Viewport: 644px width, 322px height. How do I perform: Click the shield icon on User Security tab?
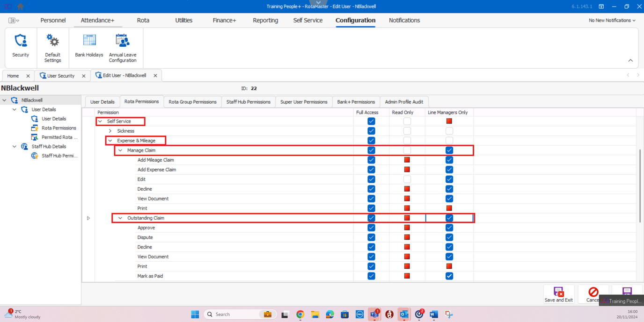[43, 76]
